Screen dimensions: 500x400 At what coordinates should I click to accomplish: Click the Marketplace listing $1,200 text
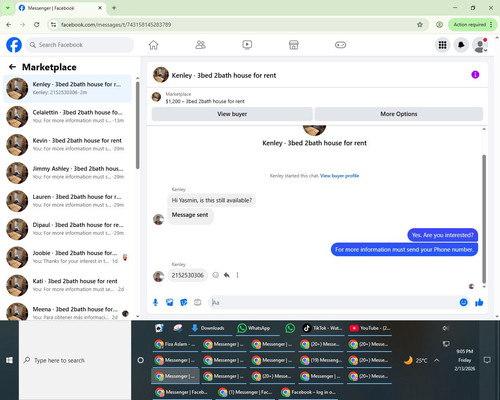pyautogui.click(x=205, y=101)
